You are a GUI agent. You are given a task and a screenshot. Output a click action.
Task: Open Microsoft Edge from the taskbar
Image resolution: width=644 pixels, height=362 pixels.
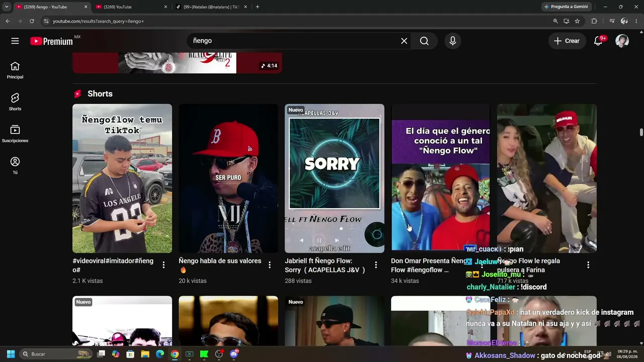(160, 354)
